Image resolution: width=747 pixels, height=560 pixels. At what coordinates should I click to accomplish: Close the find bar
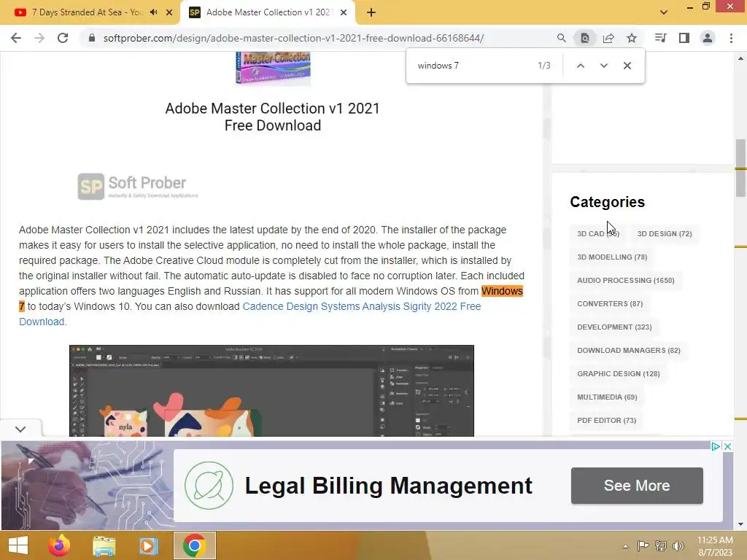[627, 66]
